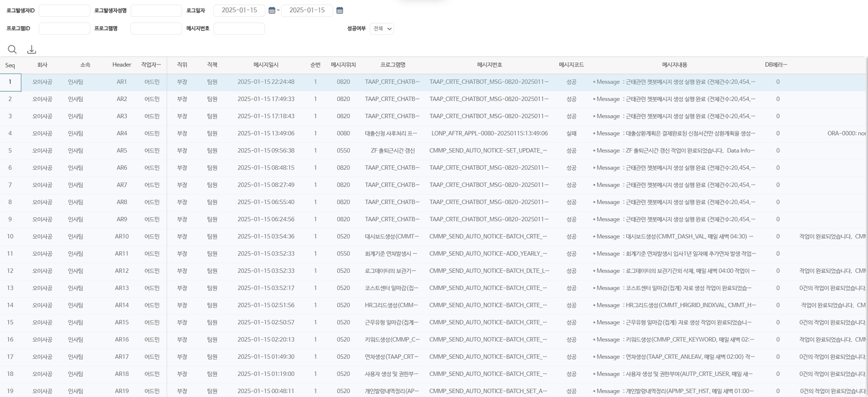The height and width of the screenshot is (397, 868).
Task: Click timestamp 2025-01-15 13:49:06
Action: tap(266, 134)
